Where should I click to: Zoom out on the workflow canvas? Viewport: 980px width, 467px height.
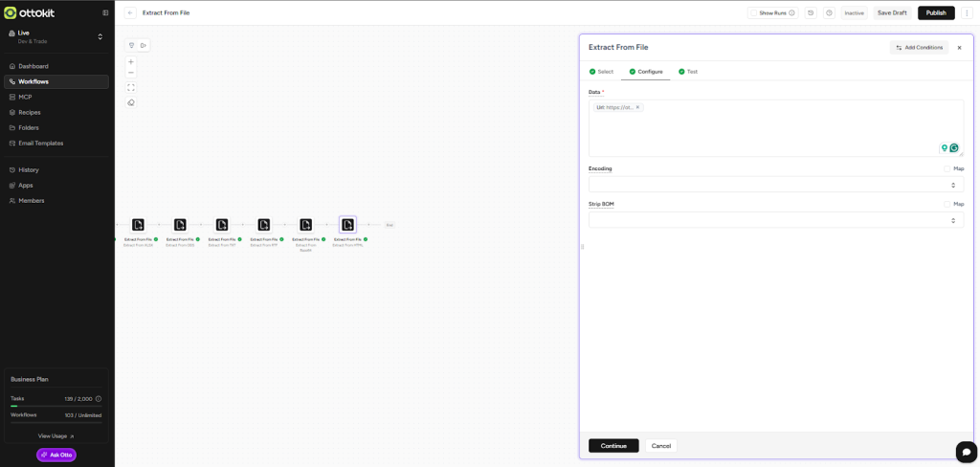[x=131, y=73]
